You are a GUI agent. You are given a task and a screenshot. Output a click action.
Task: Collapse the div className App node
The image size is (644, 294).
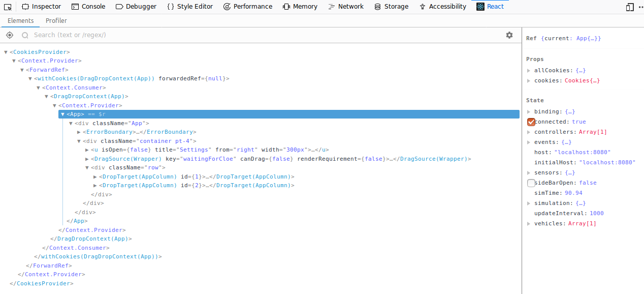(x=71, y=123)
